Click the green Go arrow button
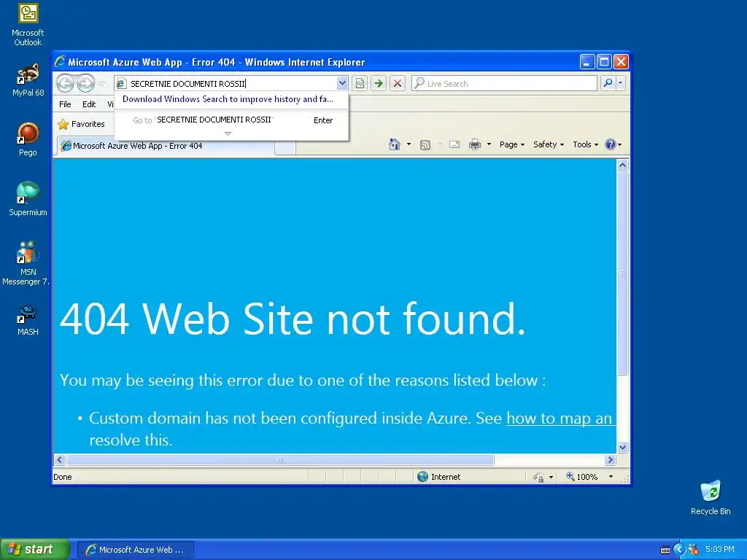The height and width of the screenshot is (560, 747). (379, 83)
